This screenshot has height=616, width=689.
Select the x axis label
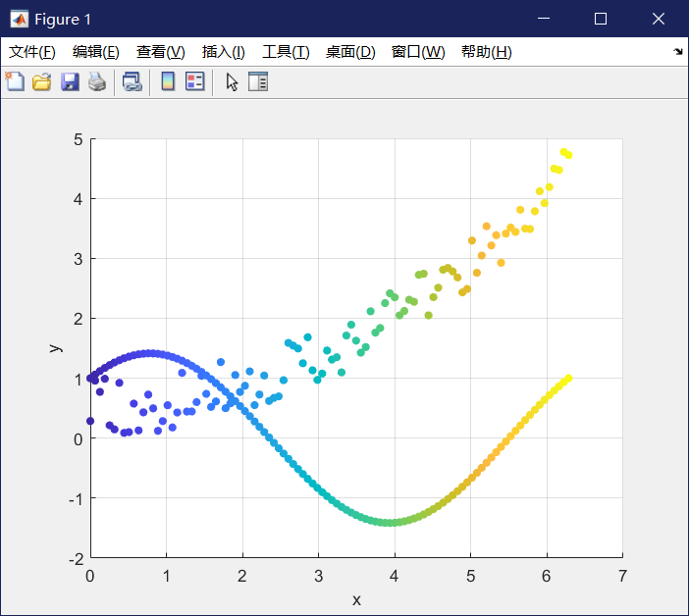point(356,599)
